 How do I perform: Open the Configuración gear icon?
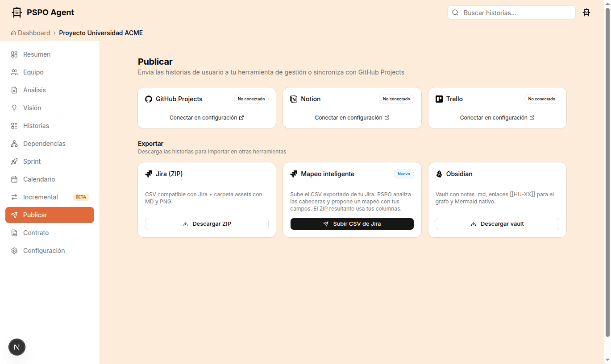coord(14,250)
